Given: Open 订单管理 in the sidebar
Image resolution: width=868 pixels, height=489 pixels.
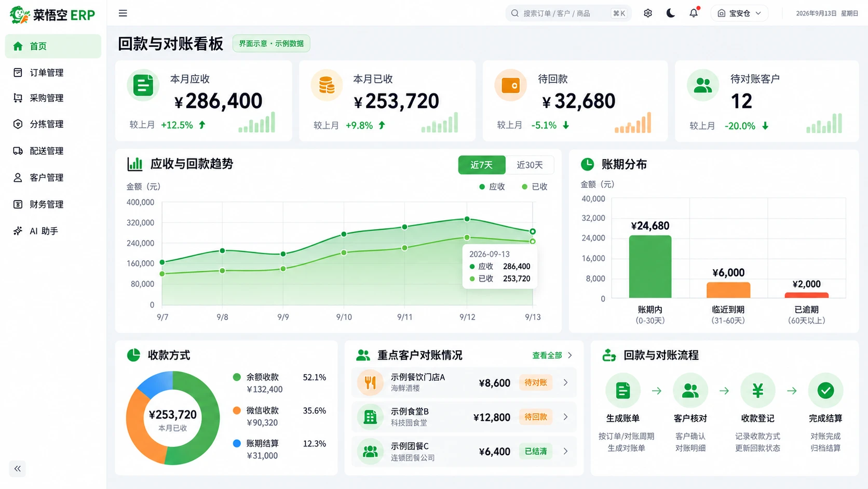Looking at the screenshot, I should click(x=53, y=73).
